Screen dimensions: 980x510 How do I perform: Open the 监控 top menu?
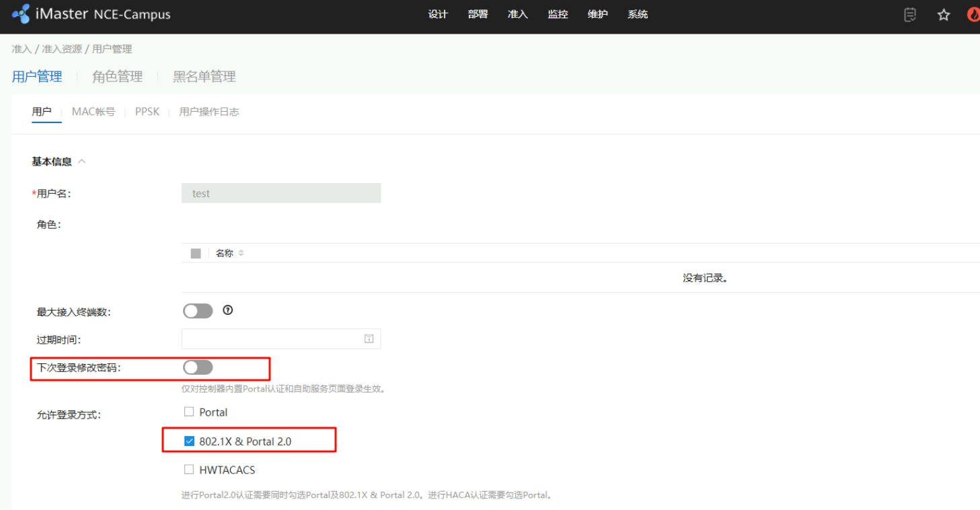click(558, 14)
